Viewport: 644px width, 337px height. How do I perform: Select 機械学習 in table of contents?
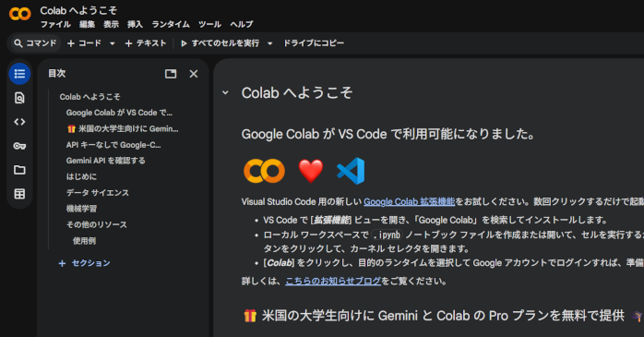pos(81,209)
